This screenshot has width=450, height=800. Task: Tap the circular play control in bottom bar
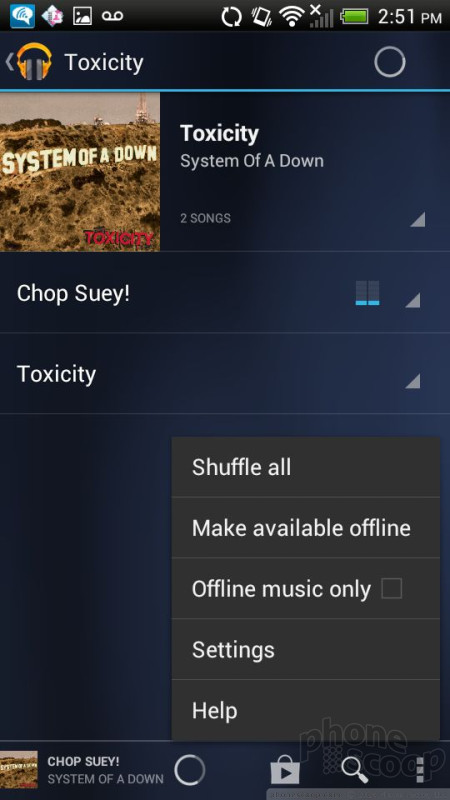click(189, 770)
